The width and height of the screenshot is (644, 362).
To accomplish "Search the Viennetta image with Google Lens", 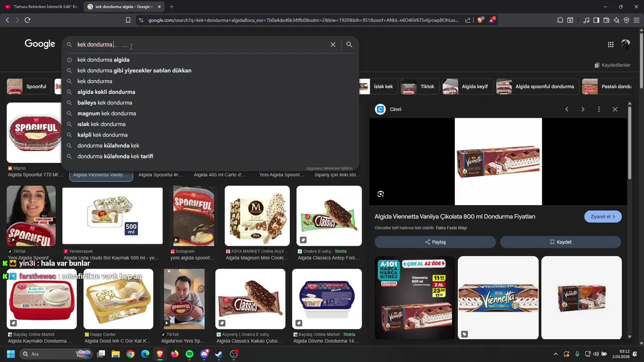I will [380, 194].
